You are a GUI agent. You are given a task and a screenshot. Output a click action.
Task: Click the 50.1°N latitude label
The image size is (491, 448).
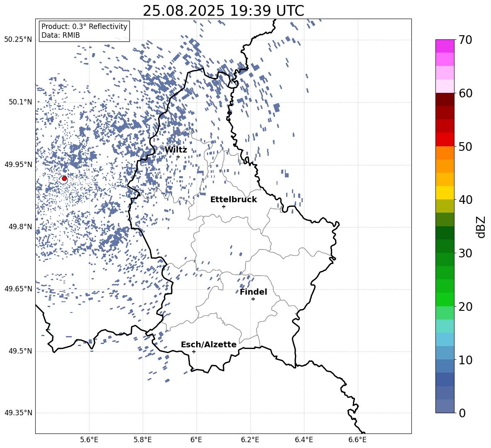tap(20, 102)
